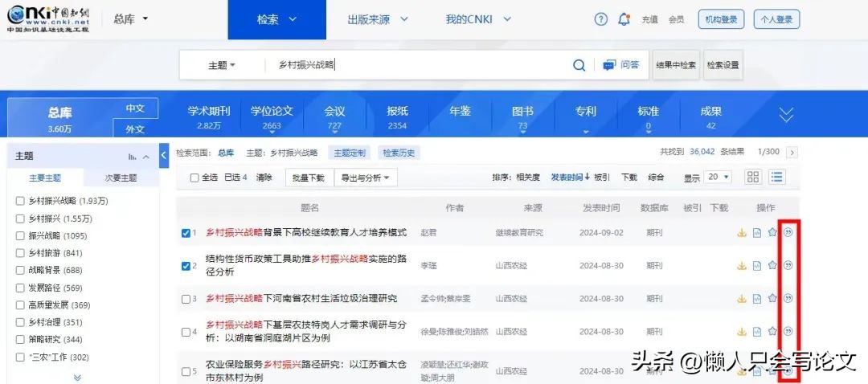
Task: Open 检索设置 button
Action: pyautogui.click(x=723, y=65)
